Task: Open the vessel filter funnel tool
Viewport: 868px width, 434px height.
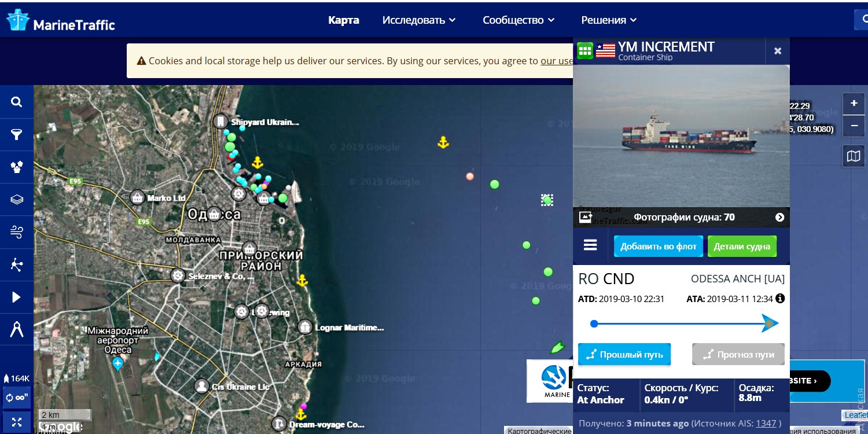Action: [x=16, y=135]
